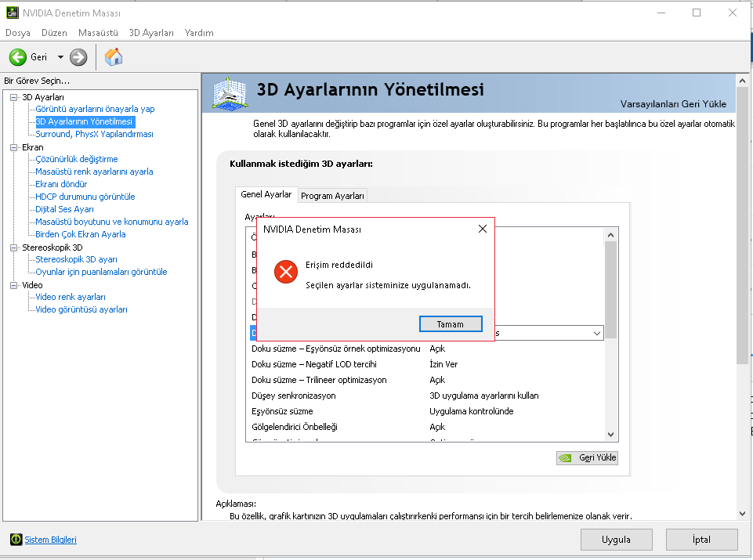Click the green Back arrow icon
Screen dimensions: 753x560
tap(18, 58)
